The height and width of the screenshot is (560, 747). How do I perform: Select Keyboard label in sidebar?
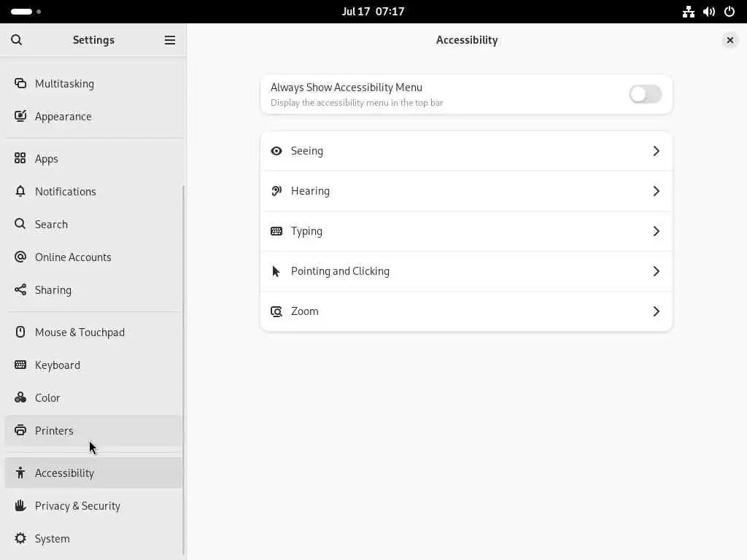(57, 365)
